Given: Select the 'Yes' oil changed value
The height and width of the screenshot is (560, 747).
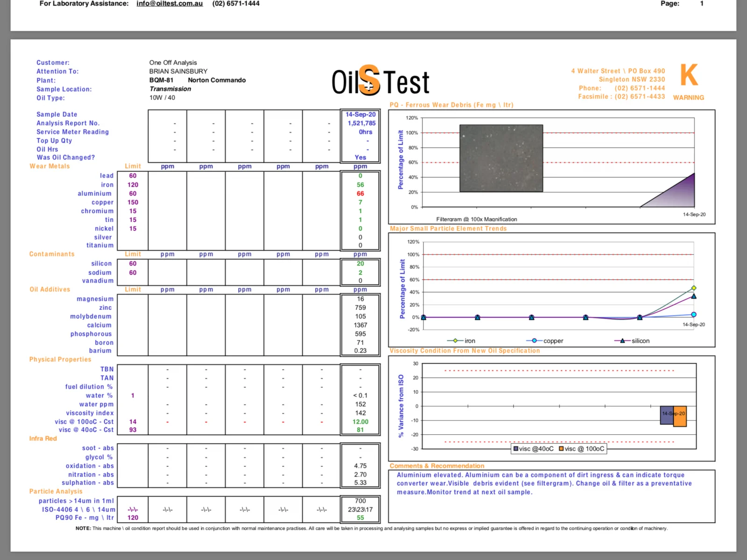Looking at the screenshot, I should click(360, 158).
